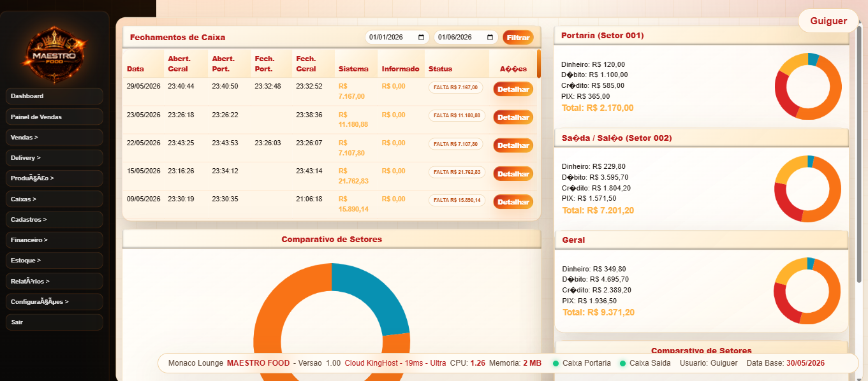Expand the Delivery submenu

(x=54, y=157)
